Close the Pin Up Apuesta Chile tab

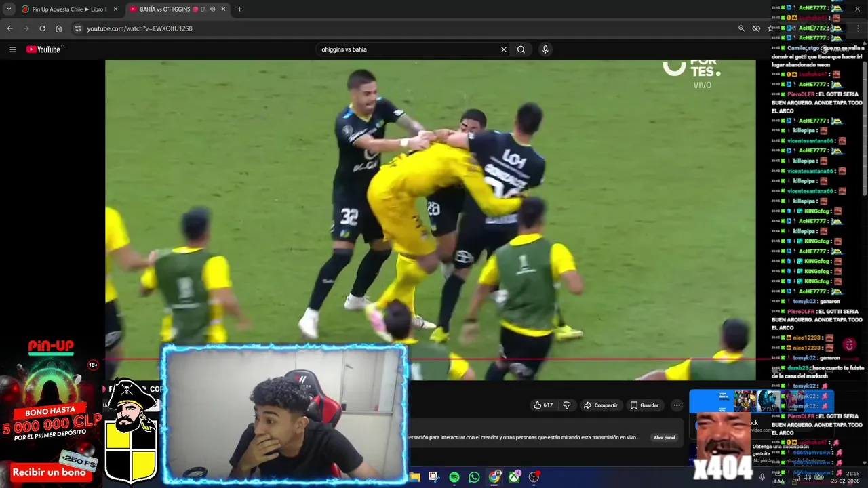pos(115,9)
